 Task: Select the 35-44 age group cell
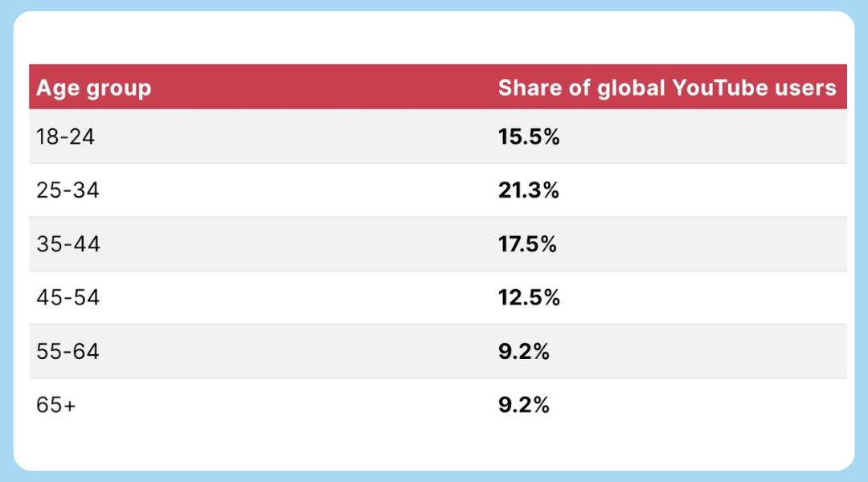coord(68,244)
